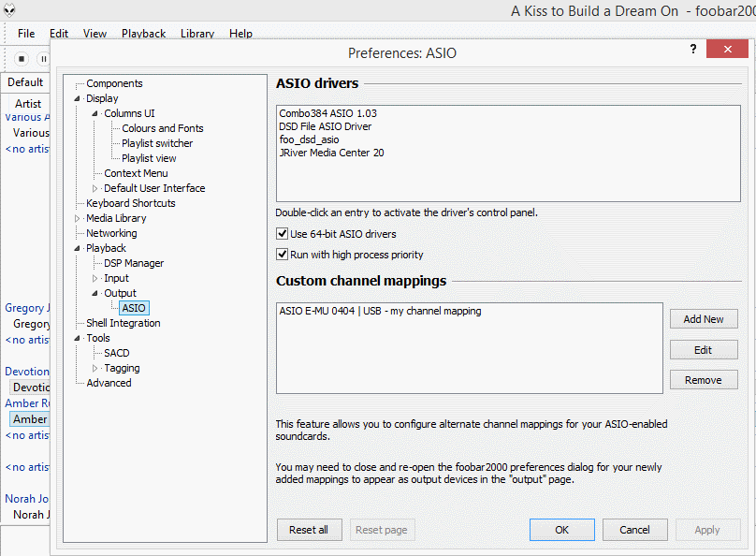Viewport: 756px width, 556px height.
Task: Collapse the Output tree node
Action: pos(95,293)
